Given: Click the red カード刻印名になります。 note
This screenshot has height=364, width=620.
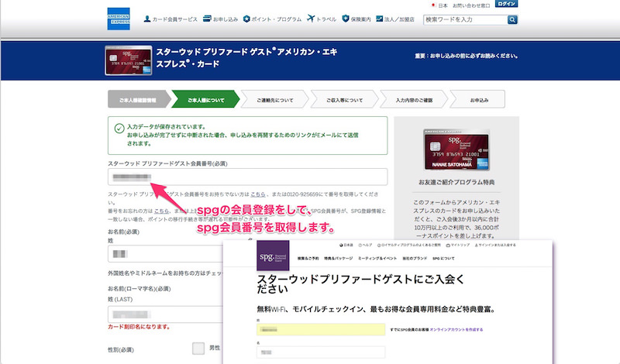Looking at the screenshot, I should [139, 327].
